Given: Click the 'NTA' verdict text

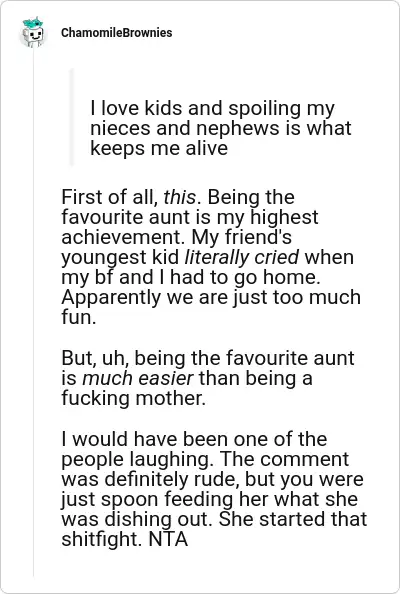Looking at the screenshot, I should pyautogui.click(x=168, y=539).
